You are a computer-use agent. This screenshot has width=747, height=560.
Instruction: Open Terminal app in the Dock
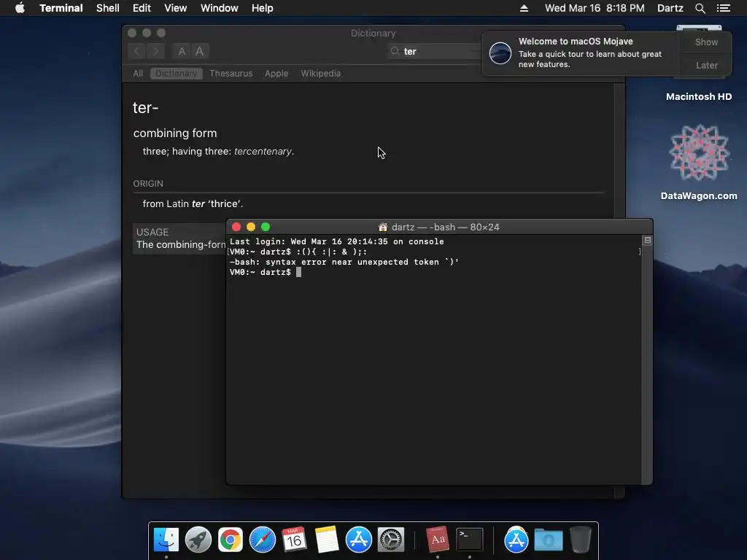tap(470, 540)
